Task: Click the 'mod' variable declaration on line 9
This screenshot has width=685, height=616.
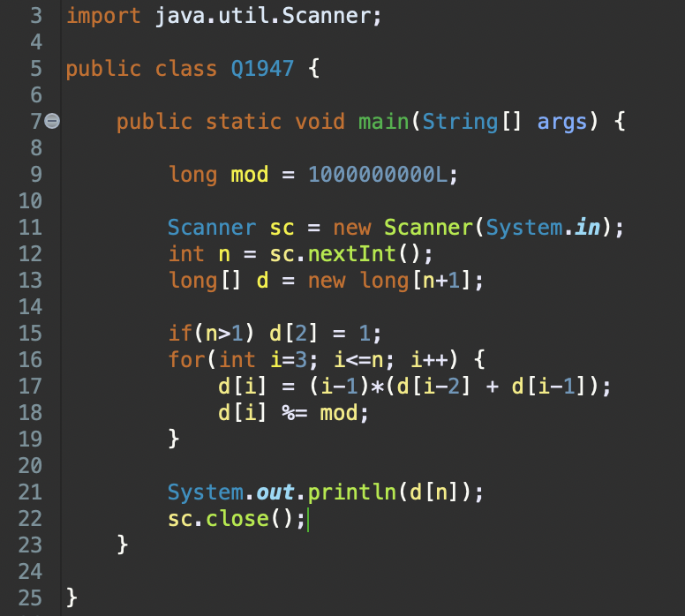Action: 249,175
